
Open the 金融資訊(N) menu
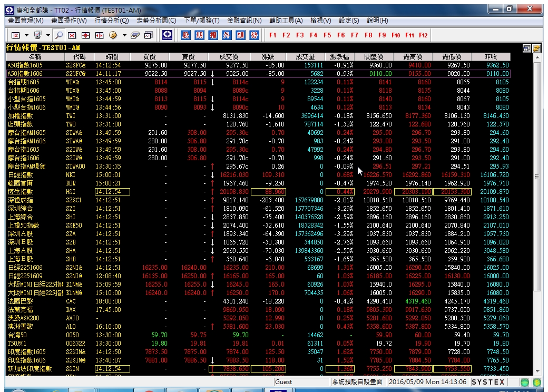pyautogui.click(x=244, y=21)
